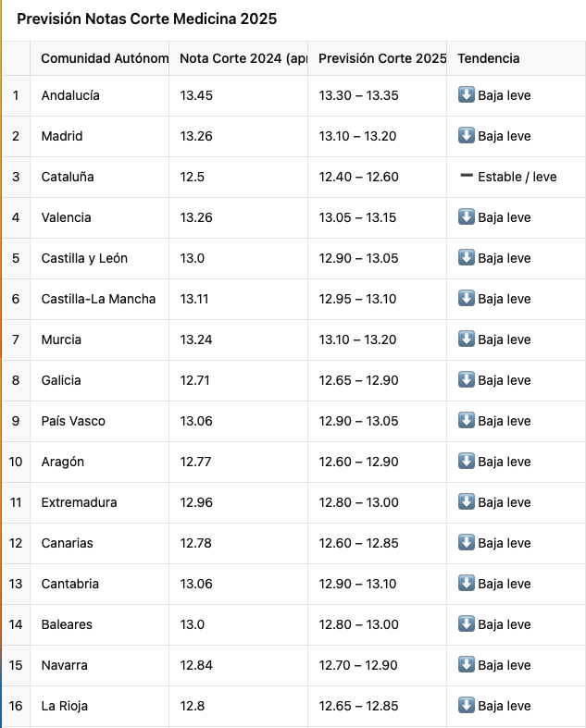586x728 pixels.
Task: Select row number 10 header
Action: click(16, 462)
